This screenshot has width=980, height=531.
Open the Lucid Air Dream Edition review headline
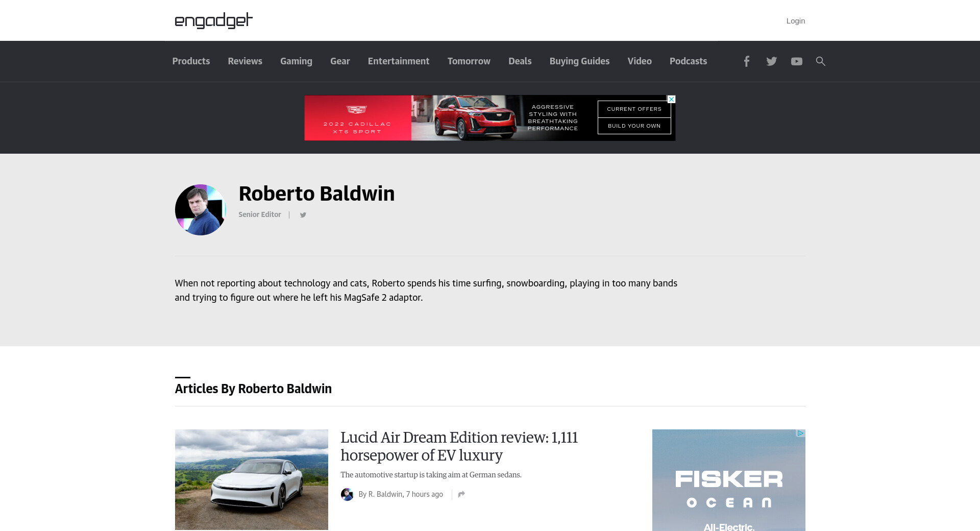[459, 446]
